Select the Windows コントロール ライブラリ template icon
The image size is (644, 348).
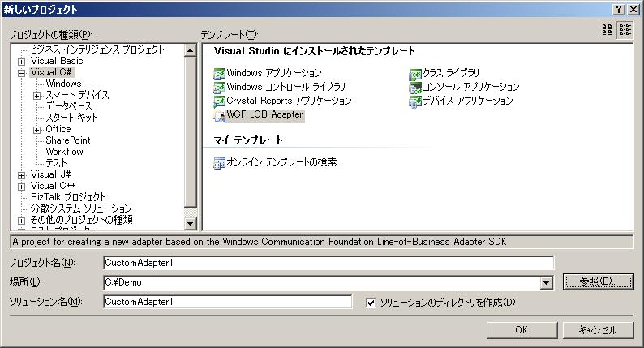[219, 88]
